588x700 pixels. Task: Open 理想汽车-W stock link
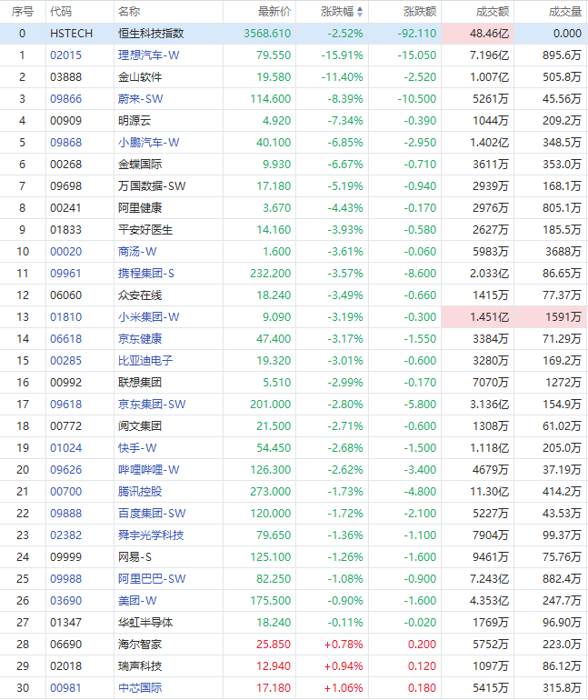pos(148,55)
